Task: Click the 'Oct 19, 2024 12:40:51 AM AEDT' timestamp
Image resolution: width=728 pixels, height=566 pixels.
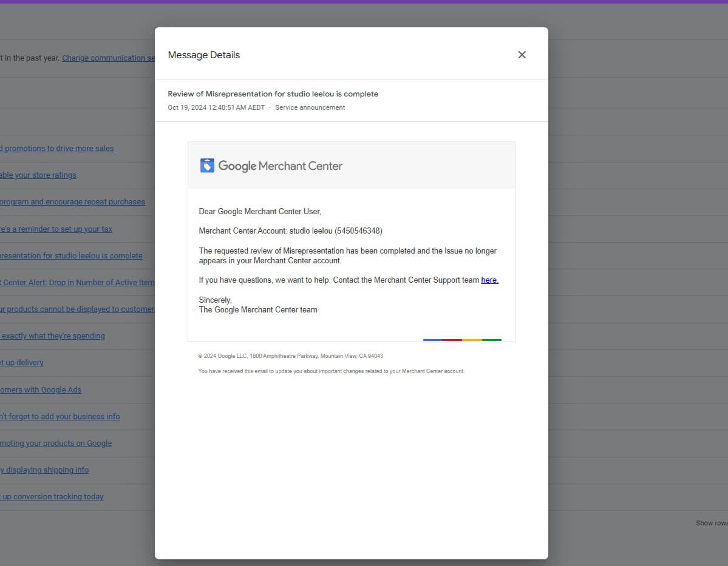Action: coord(216,107)
